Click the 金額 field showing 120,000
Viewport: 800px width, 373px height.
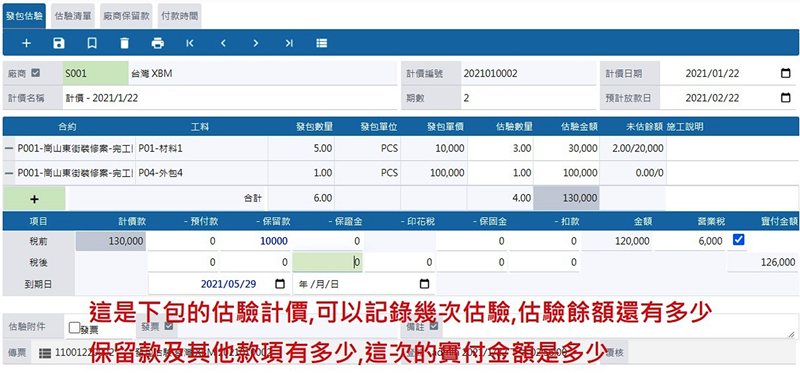coord(617,241)
